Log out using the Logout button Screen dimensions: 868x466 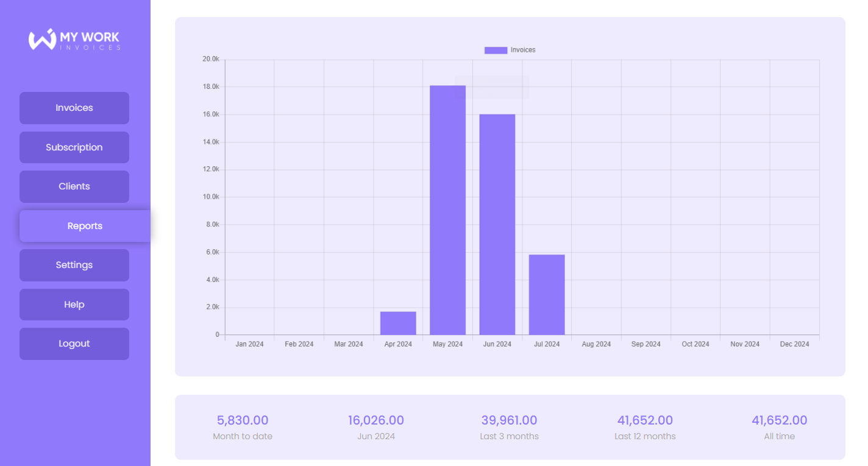coord(74,344)
